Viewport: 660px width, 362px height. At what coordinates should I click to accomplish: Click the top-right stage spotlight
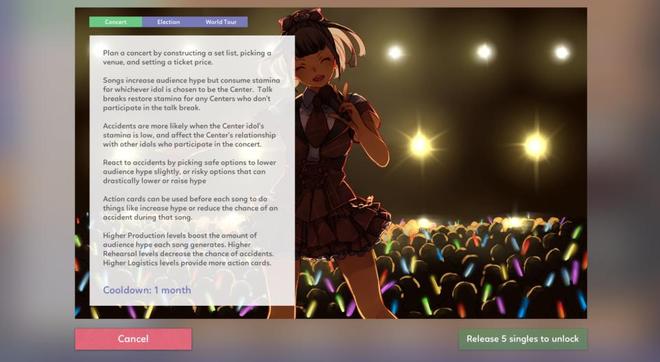[x=562, y=53]
